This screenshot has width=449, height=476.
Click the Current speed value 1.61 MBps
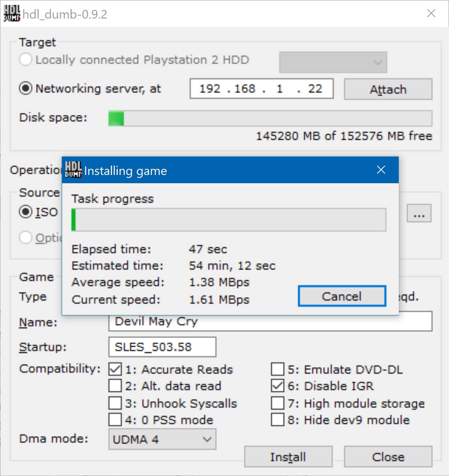click(x=219, y=300)
